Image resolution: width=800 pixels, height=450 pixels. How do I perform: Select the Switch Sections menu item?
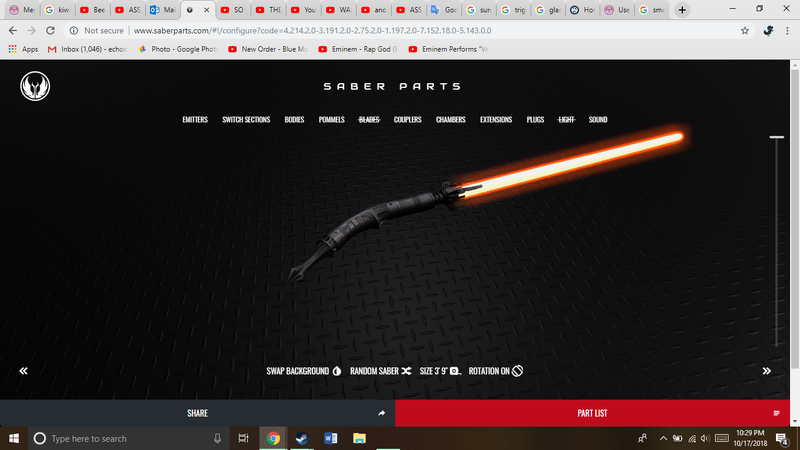246,120
